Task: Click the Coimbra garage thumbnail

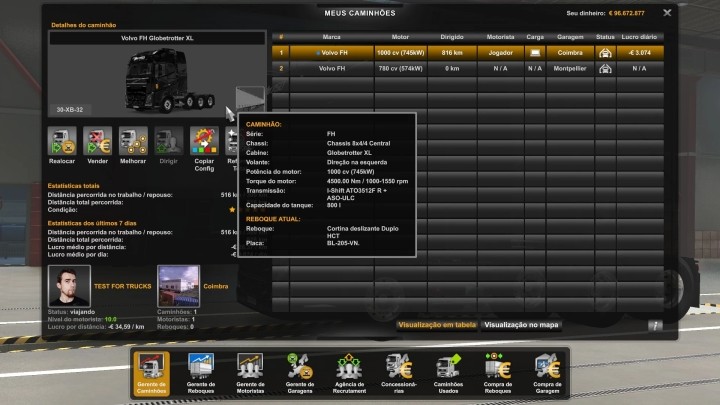Action: coord(179,286)
